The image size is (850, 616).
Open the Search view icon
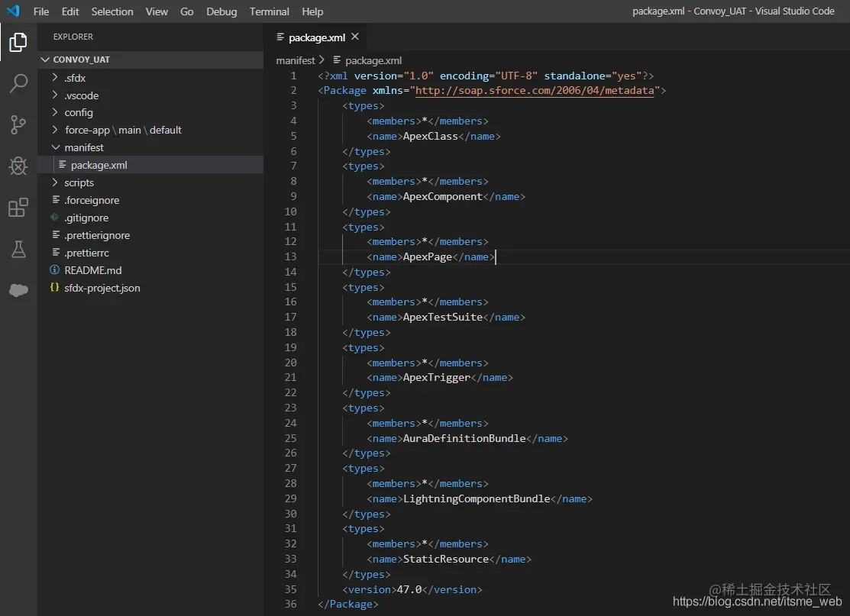coord(18,83)
